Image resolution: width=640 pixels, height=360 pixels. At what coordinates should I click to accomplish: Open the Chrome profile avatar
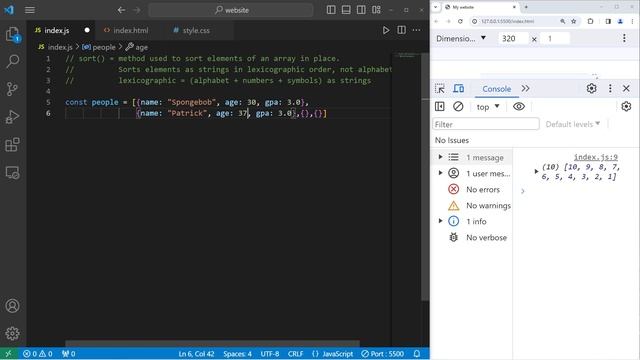coord(620,21)
